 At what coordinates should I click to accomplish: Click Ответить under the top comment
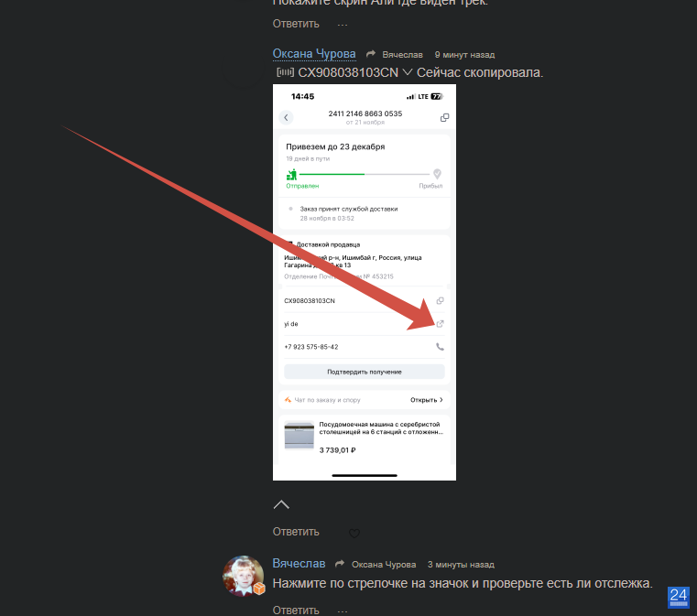(296, 24)
